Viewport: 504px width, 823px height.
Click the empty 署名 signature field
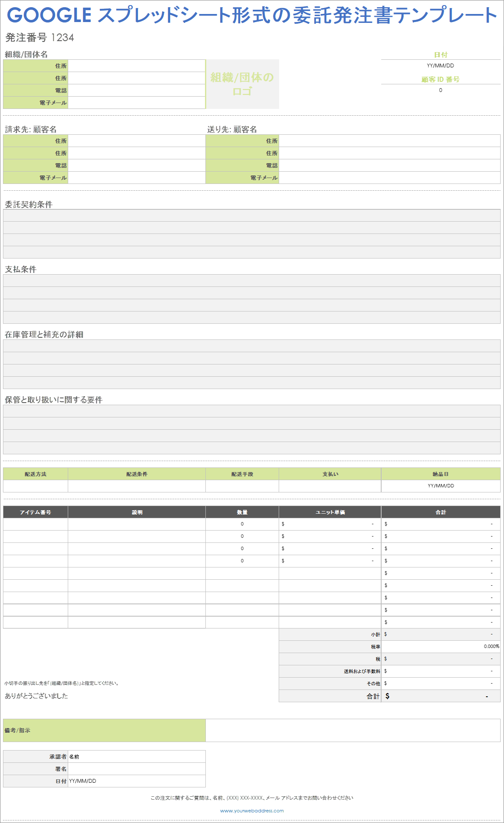click(136, 769)
